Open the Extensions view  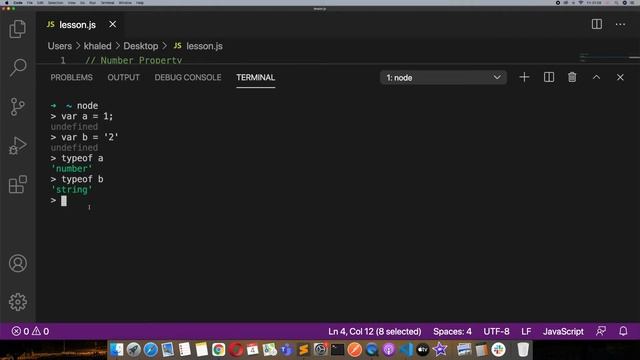coord(18,184)
